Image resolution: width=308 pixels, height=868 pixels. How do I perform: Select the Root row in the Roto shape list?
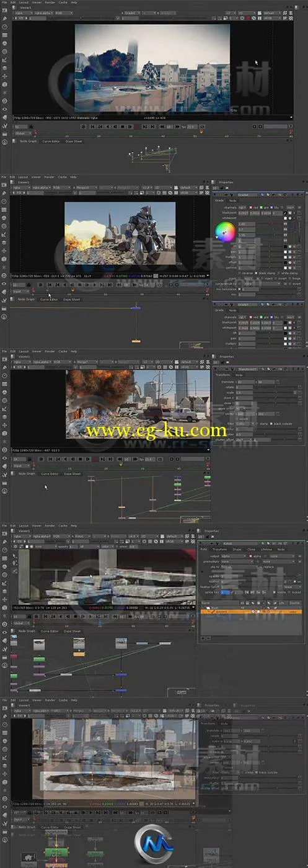pos(251,607)
